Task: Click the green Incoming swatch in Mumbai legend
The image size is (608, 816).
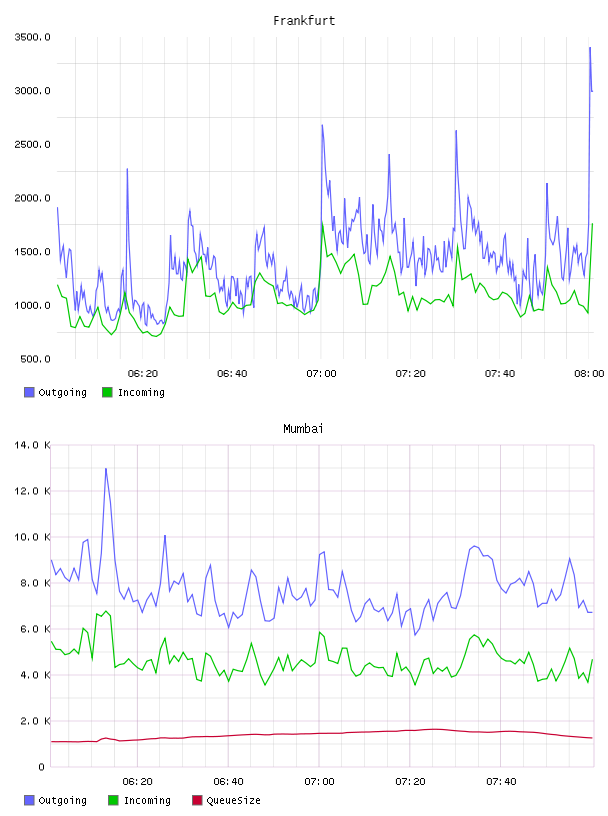Action: [113, 800]
